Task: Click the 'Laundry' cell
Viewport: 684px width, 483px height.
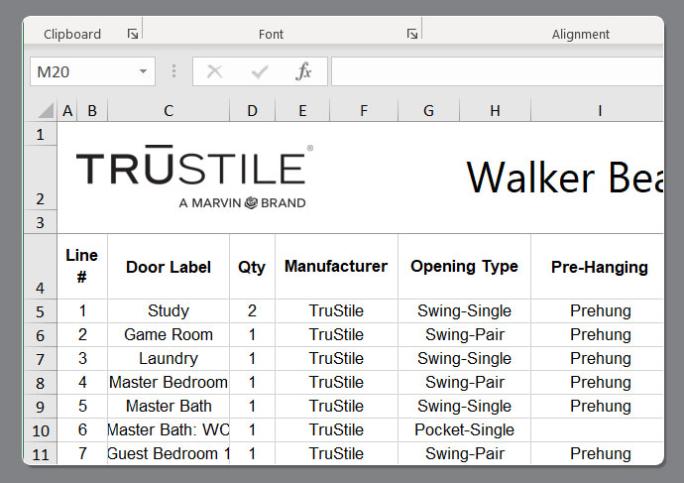Action: pyautogui.click(x=168, y=359)
